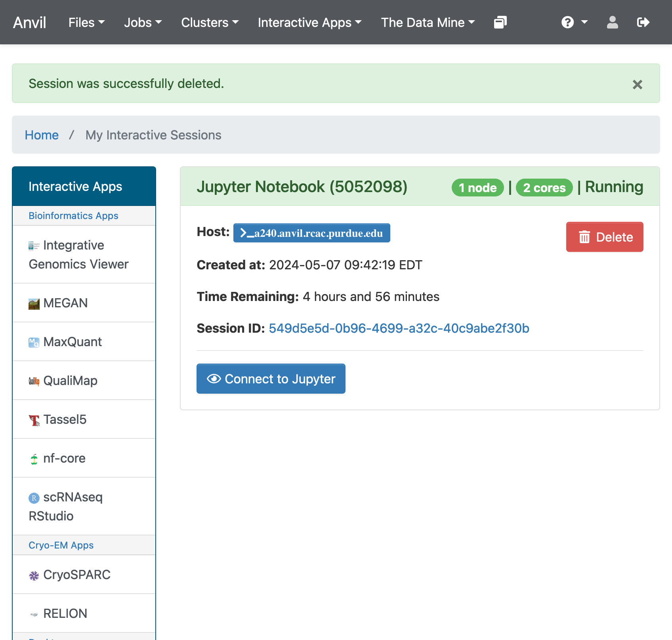Open the Jobs menu

pos(143,23)
